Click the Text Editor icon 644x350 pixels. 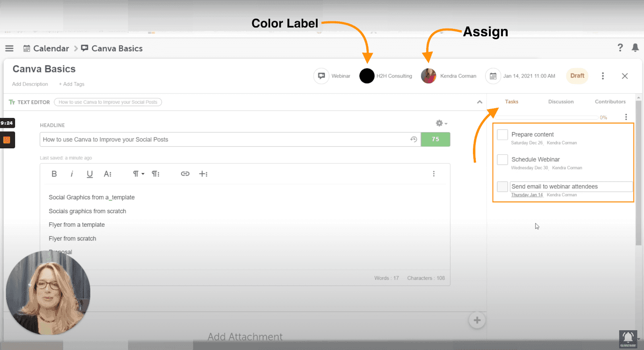pos(12,102)
